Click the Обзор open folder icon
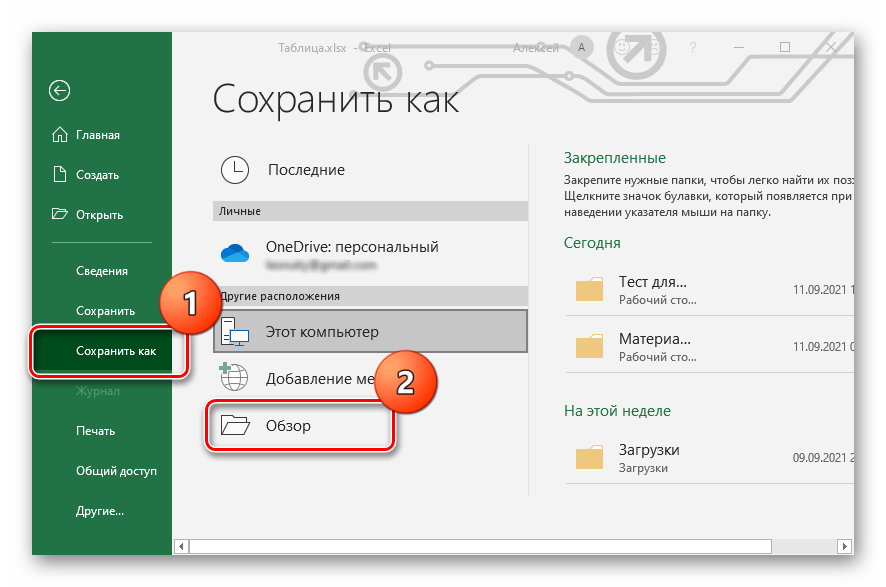886x587 pixels. (236, 426)
